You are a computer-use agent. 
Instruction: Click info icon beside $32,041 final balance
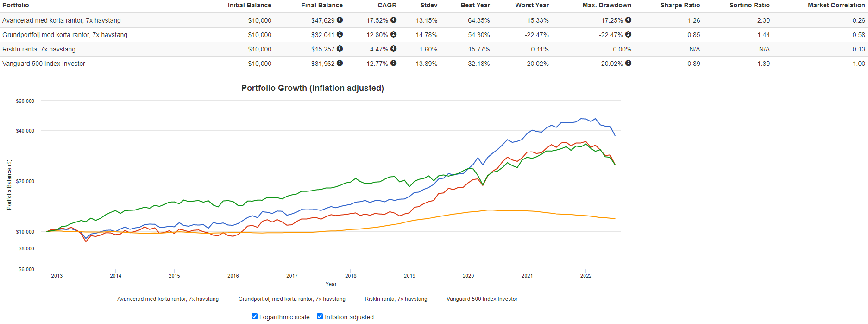click(x=340, y=34)
